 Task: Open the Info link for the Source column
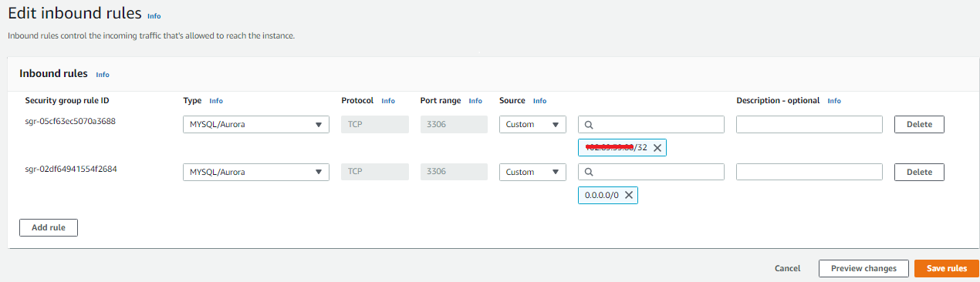pos(539,101)
